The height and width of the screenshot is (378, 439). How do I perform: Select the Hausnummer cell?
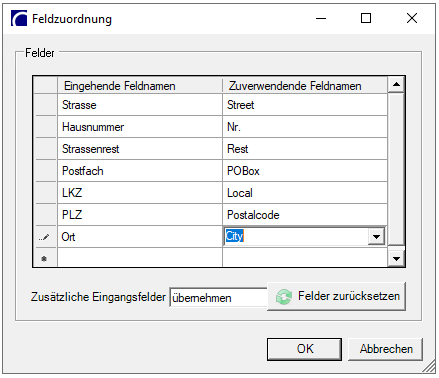point(140,127)
